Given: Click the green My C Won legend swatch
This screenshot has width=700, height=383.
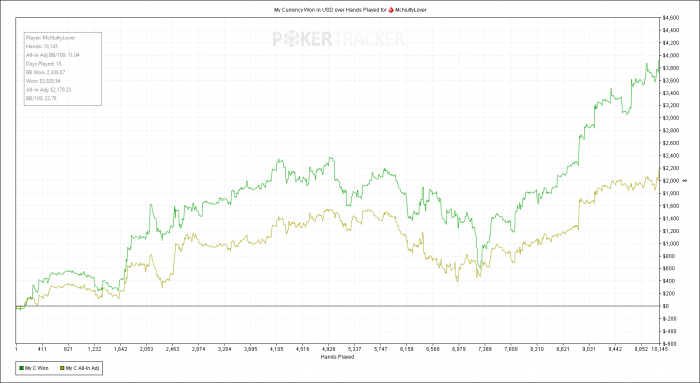Looking at the screenshot, I should coord(21,368).
